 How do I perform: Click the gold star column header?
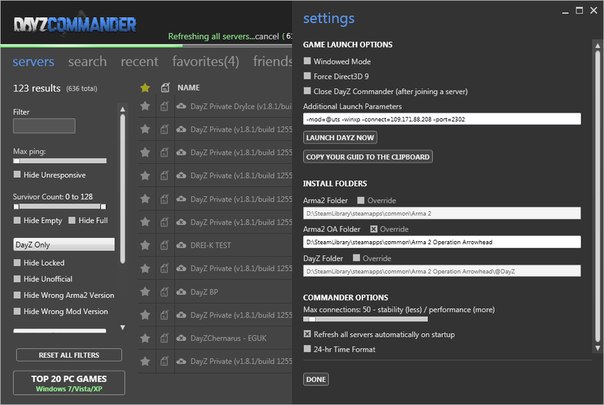[x=145, y=88]
